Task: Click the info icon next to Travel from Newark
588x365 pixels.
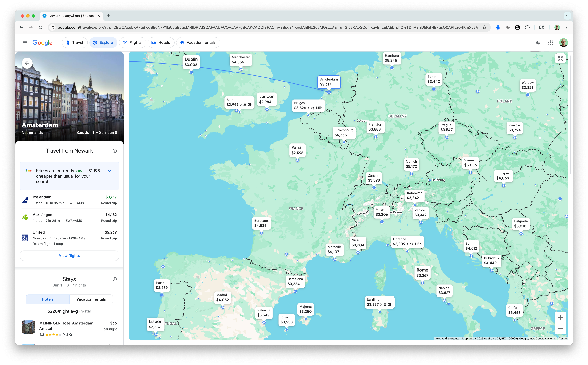Action: click(x=115, y=151)
